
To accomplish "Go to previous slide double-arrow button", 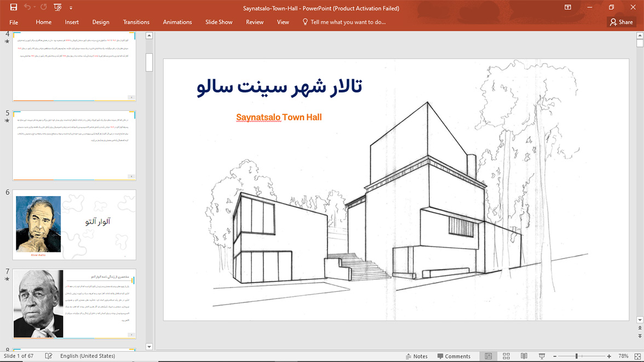I will click(x=640, y=328).
